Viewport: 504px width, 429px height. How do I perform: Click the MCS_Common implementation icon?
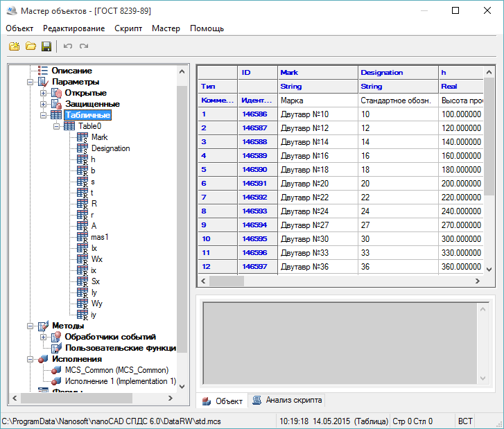[x=56, y=370]
